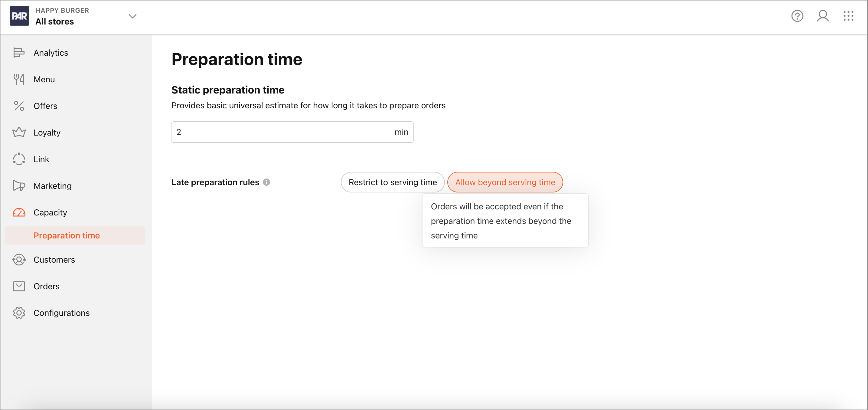
Task: Select Allow beyond serving time option
Action: [505, 182]
